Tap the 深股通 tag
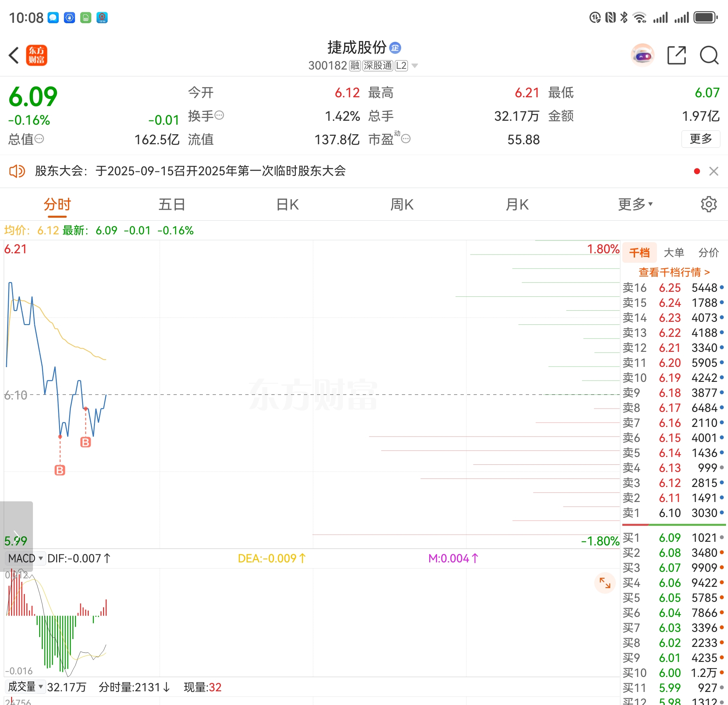Image resolution: width=728 pixels, height=705 pixels. point(377,66)
